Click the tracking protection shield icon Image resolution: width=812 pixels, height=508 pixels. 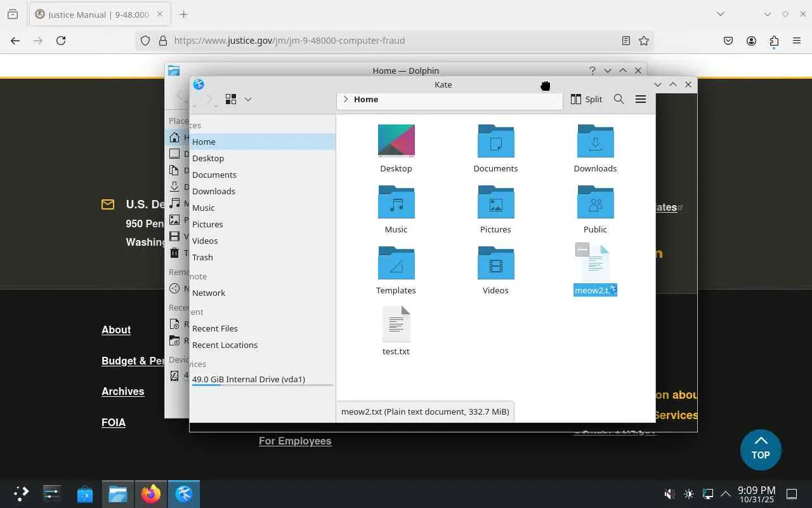pyautogui.click(x=145, y=41)
